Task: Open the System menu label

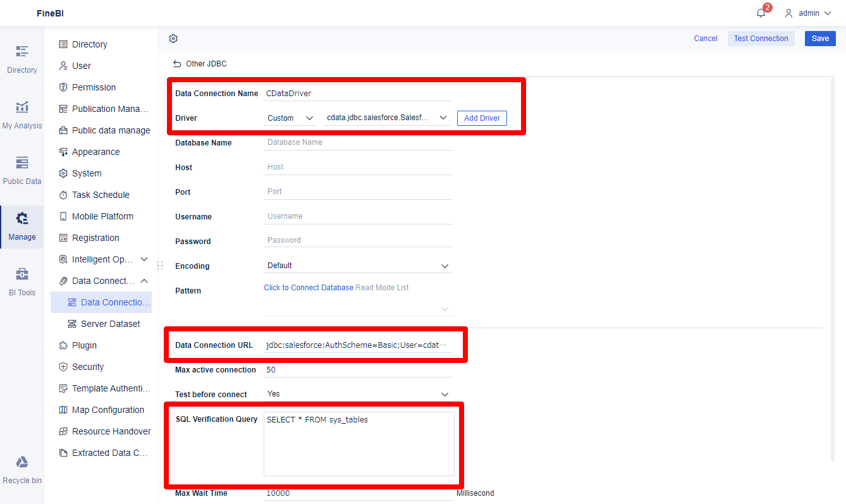Action: click(x=87, y=173)
